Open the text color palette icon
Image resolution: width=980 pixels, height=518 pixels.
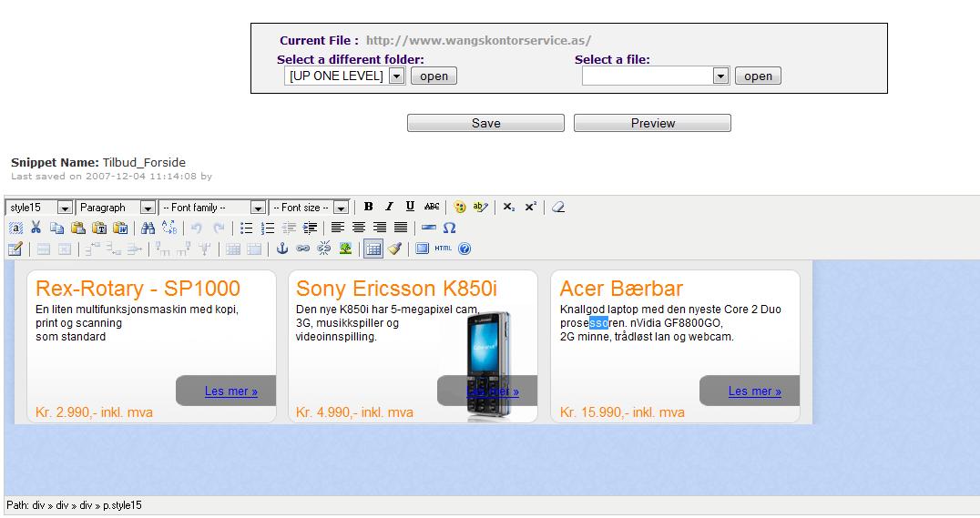(459, 207)
